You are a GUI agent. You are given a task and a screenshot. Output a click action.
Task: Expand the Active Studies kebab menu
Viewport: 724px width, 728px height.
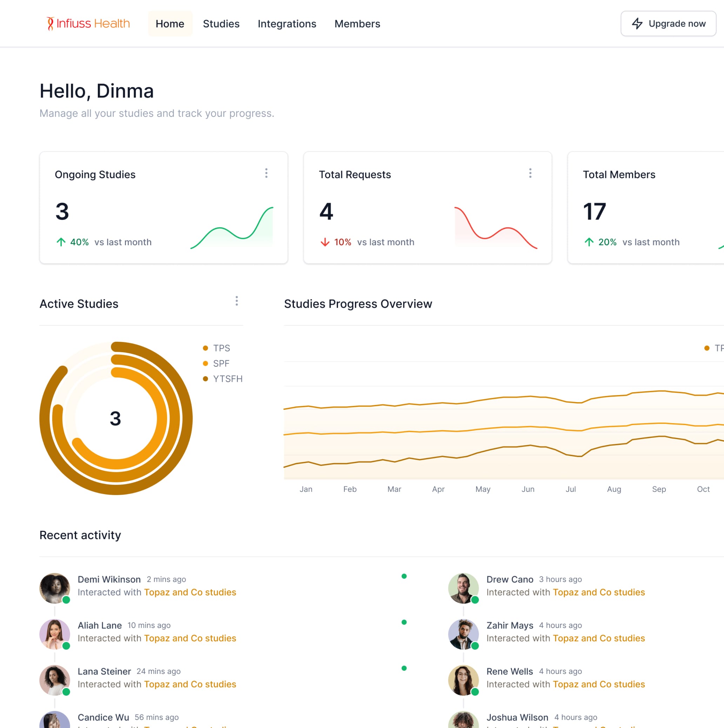click(236, 301)
